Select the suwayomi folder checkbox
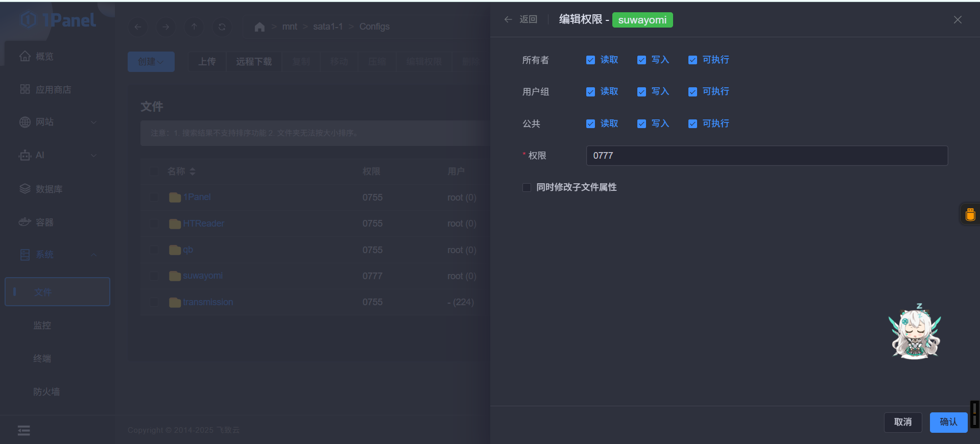Screen dimensions: 980x444 pos(154,276)
